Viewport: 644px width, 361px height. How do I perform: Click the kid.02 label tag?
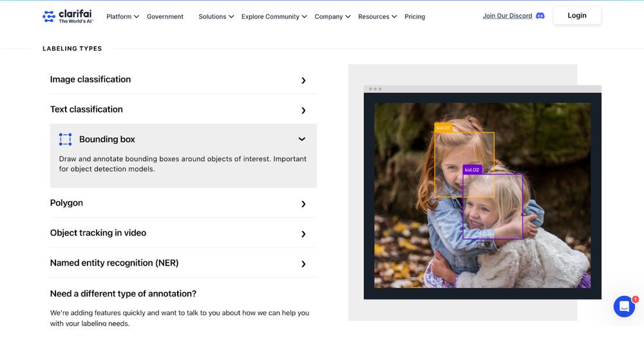472,170
